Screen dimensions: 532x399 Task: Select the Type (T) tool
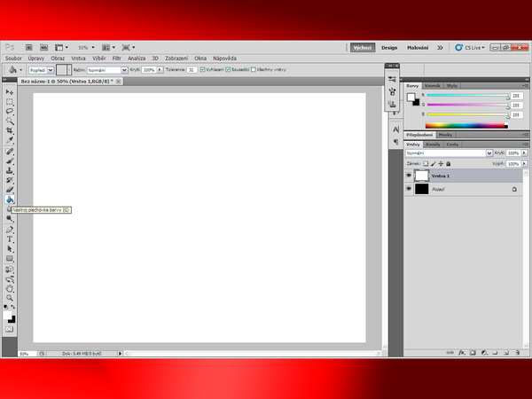click(10, 239)
